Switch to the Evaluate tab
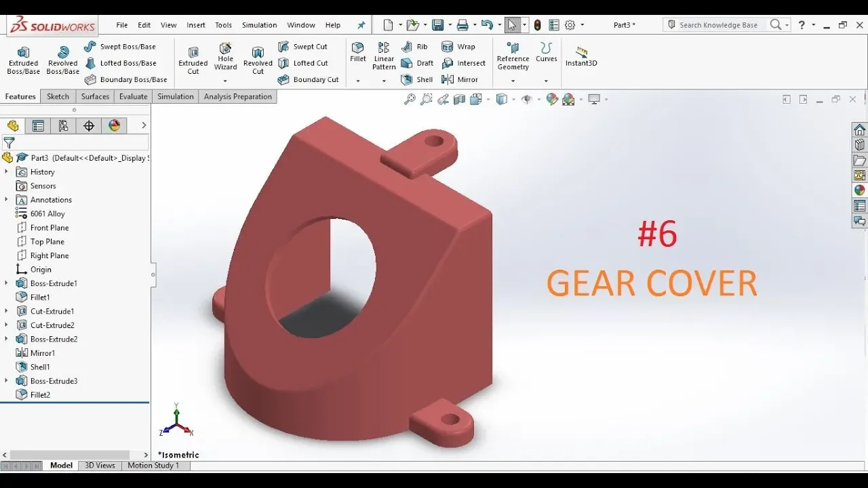The image size is (868, 488). (x=134, y=96)
